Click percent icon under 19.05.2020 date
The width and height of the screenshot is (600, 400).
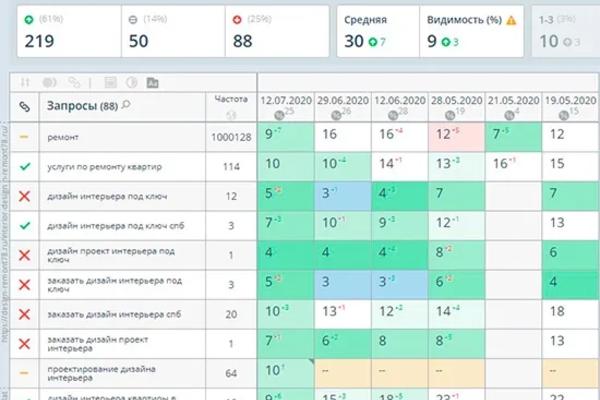(564, 115)
